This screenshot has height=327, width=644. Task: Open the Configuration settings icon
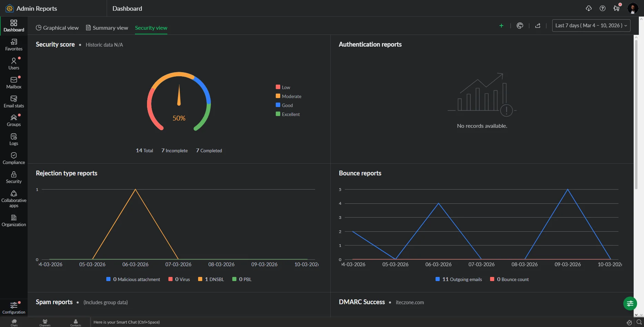coord(14,307)
